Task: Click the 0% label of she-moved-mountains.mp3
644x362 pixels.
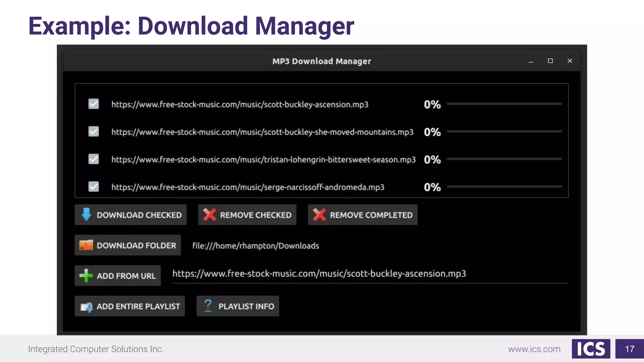Action: click(432, 132)
